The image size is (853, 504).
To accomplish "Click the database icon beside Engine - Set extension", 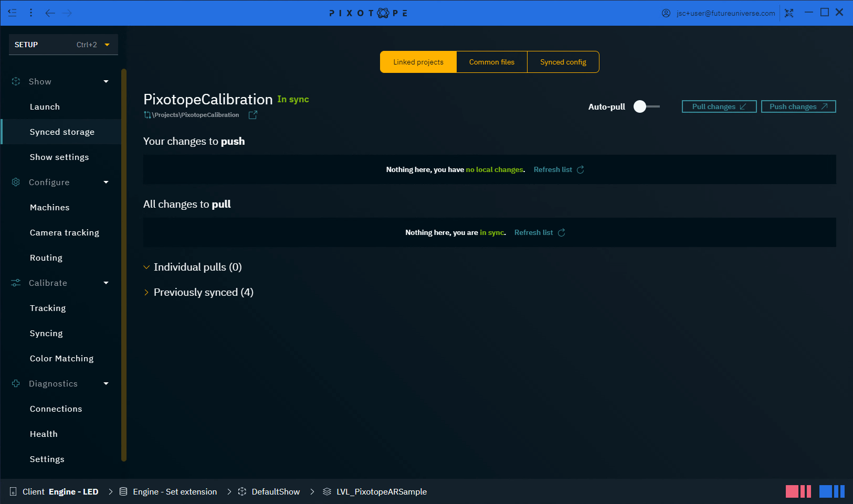I will 123,491.
